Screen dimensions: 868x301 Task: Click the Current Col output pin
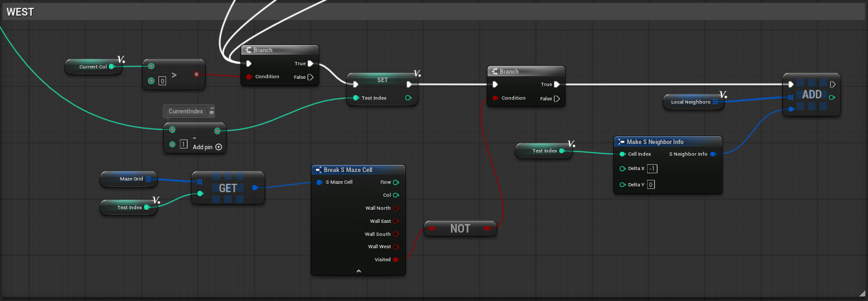tap(111, 66)
